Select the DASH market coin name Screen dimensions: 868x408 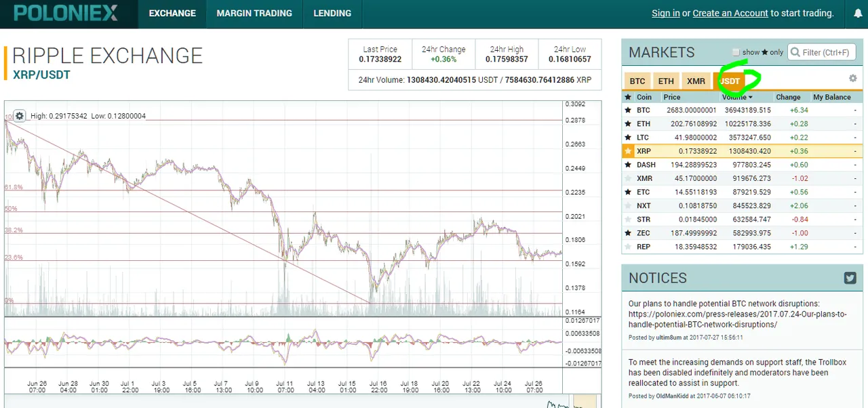tap(646, 165)
